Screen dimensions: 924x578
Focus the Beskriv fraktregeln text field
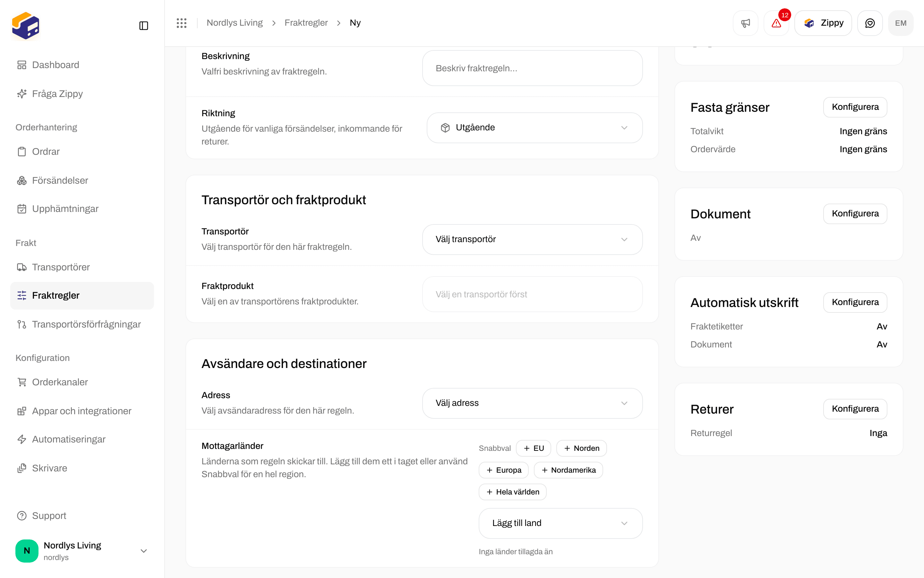[x=532, y=68]
